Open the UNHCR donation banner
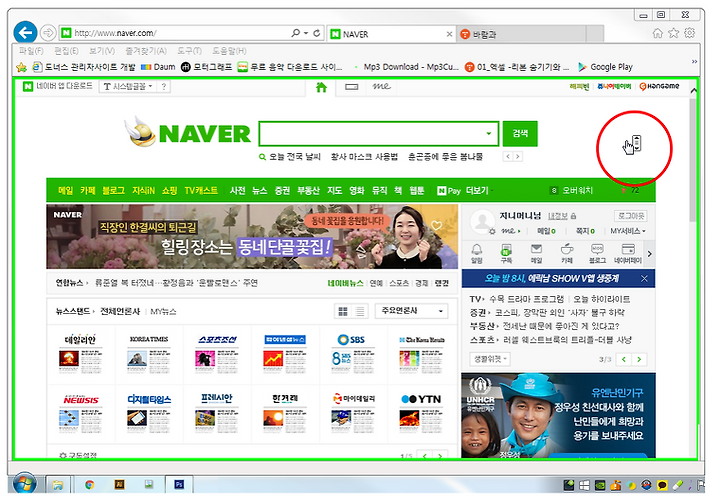Screen dimensions: 720x504 pos(558,415)
